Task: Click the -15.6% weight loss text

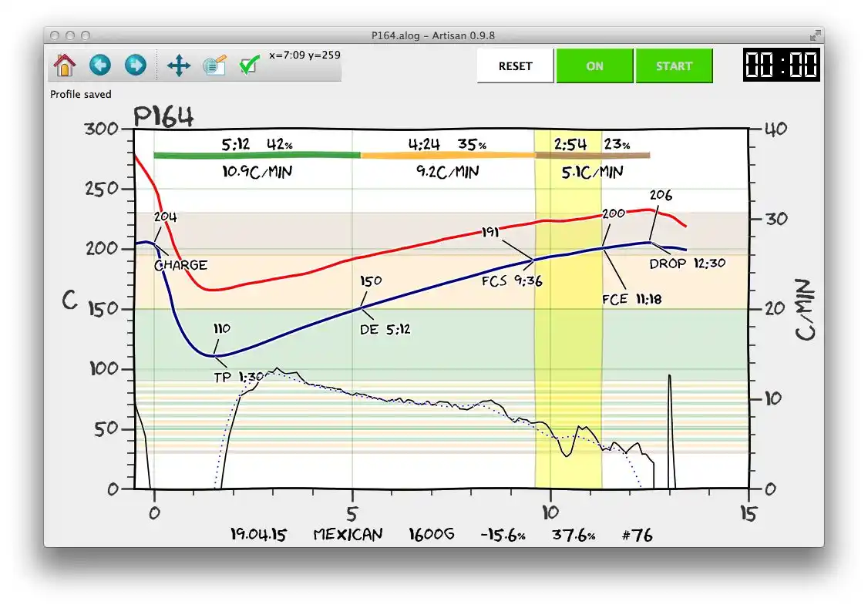Action: pos(503,535)
